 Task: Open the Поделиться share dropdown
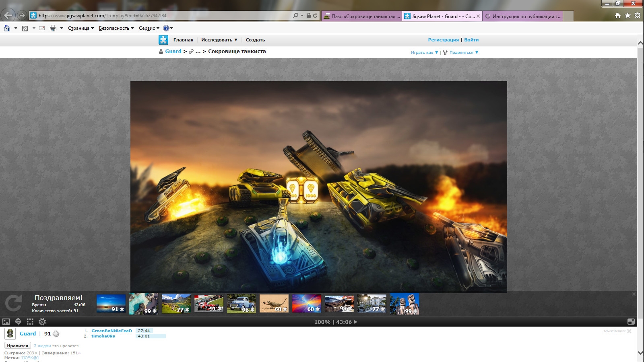pyautogui.click(x=464, y=53)
